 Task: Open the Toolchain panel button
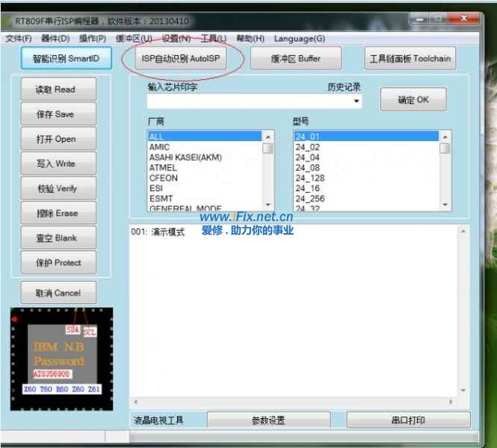coord(410,58)
